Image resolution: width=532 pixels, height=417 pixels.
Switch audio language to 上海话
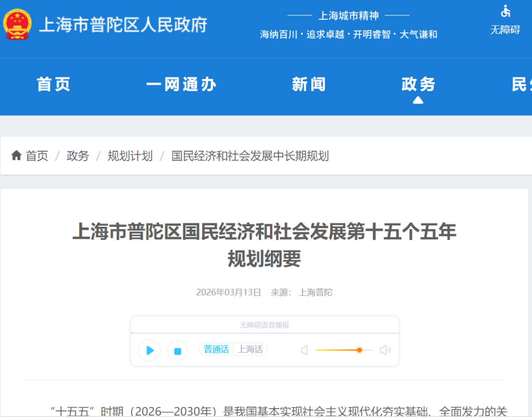(250, 349)
